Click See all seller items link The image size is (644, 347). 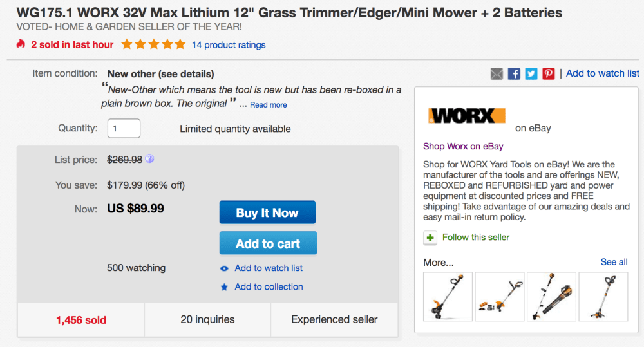[x=614, y=262]
